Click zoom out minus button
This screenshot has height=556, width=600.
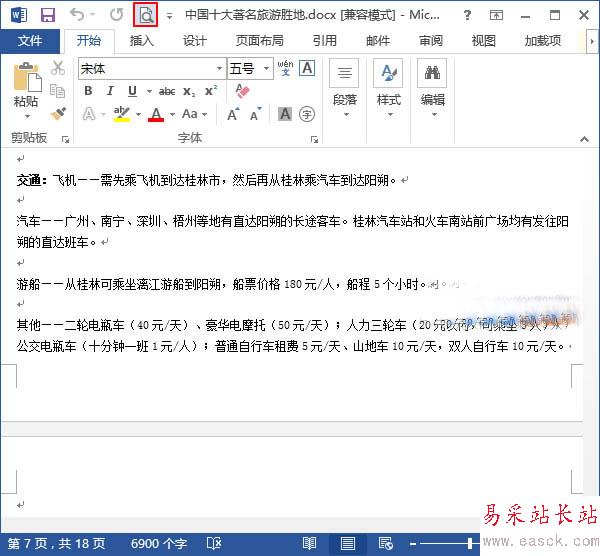tap(412, 544)
